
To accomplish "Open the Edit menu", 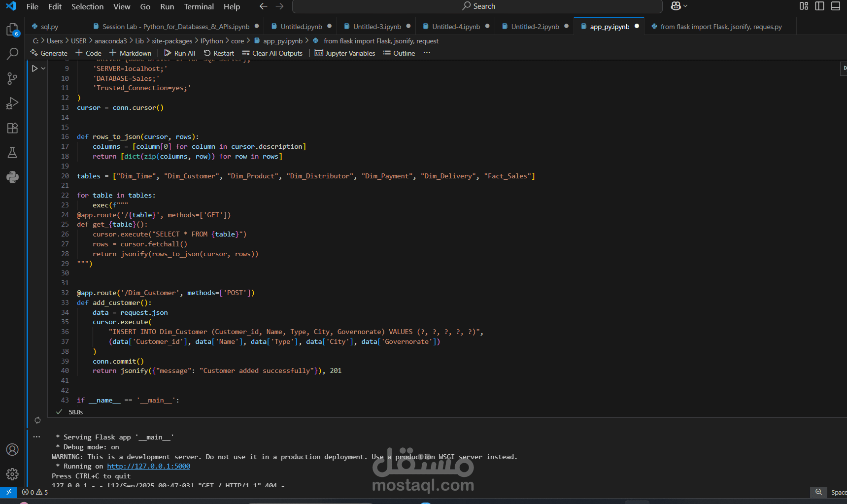I will [x=55, y=6].
